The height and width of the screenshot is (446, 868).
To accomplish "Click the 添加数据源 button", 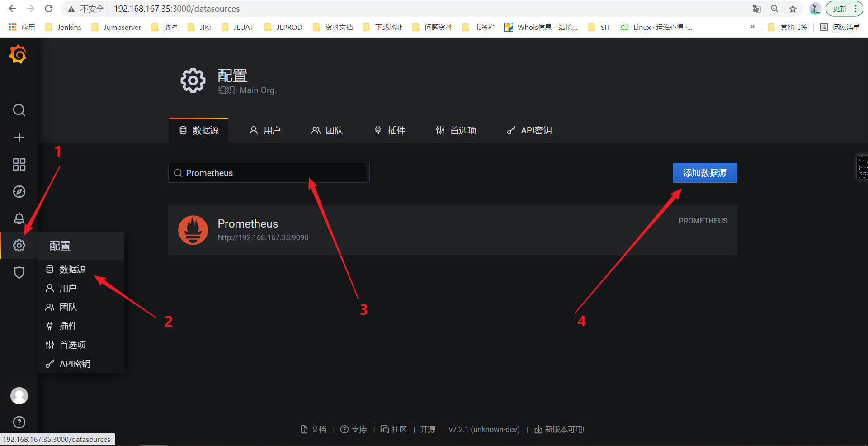I will [x=705, y=173].
